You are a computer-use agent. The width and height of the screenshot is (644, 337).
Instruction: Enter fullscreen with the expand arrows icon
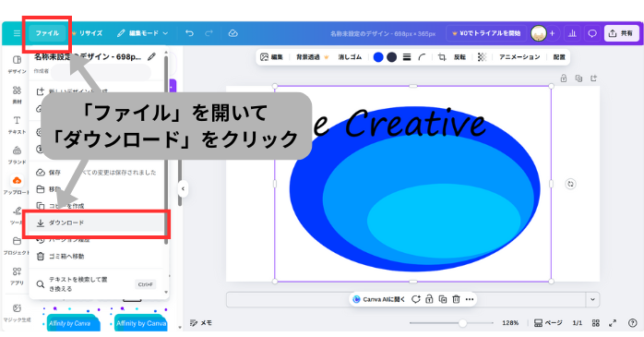613,323
